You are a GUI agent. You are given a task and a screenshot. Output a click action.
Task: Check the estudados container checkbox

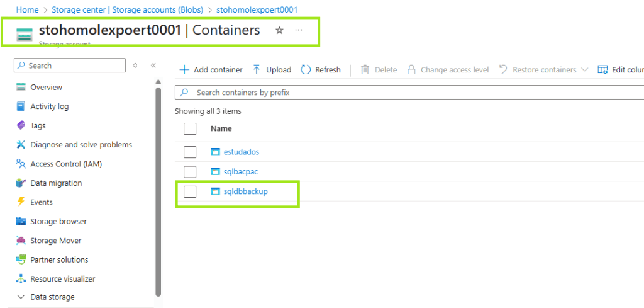(190, 152)
